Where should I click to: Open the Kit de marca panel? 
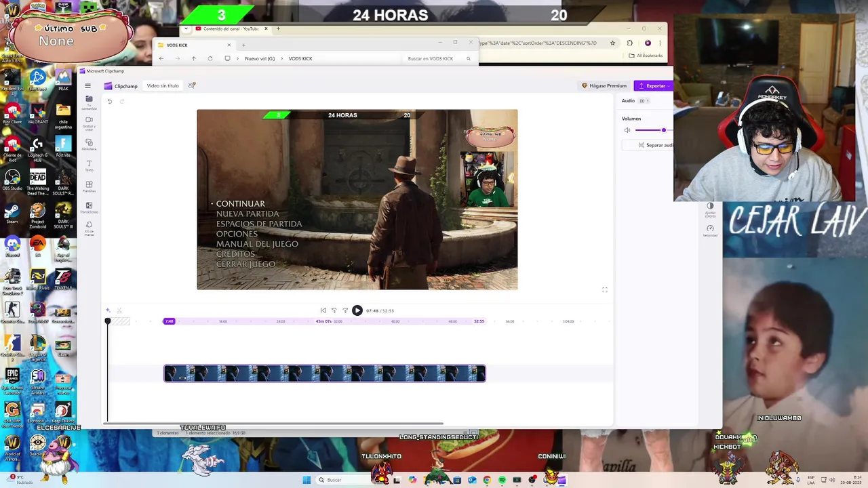point(89,228)
